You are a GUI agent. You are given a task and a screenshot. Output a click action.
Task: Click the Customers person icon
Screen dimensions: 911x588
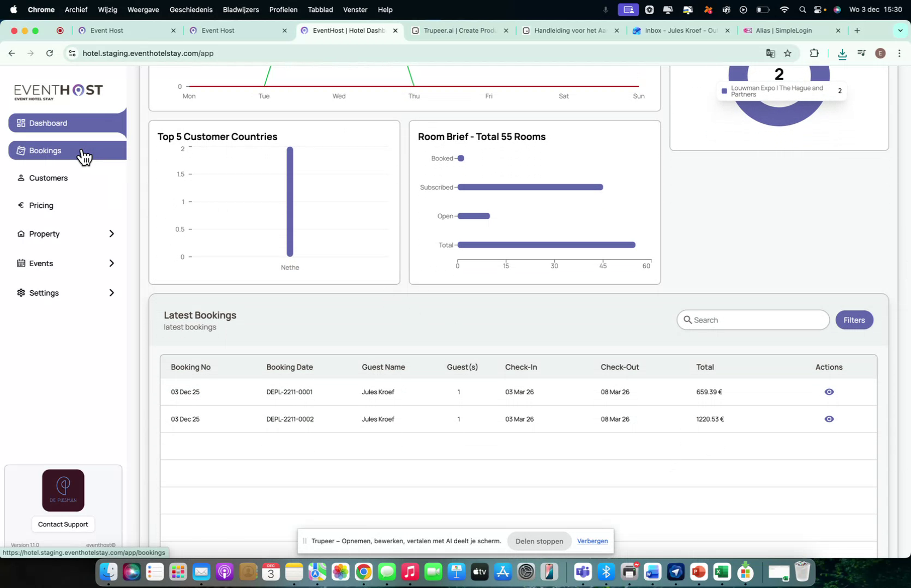[x=20, y=178]
